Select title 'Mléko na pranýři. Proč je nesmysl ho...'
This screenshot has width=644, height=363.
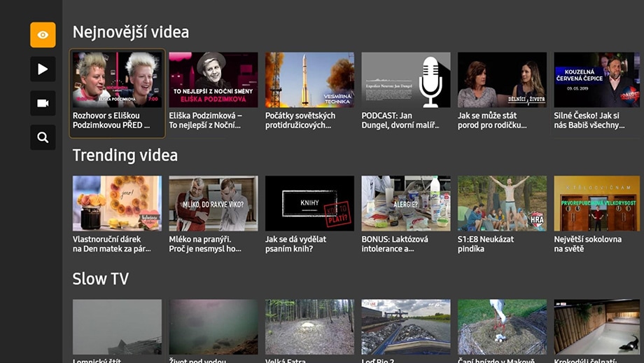[x=205, y=244]
